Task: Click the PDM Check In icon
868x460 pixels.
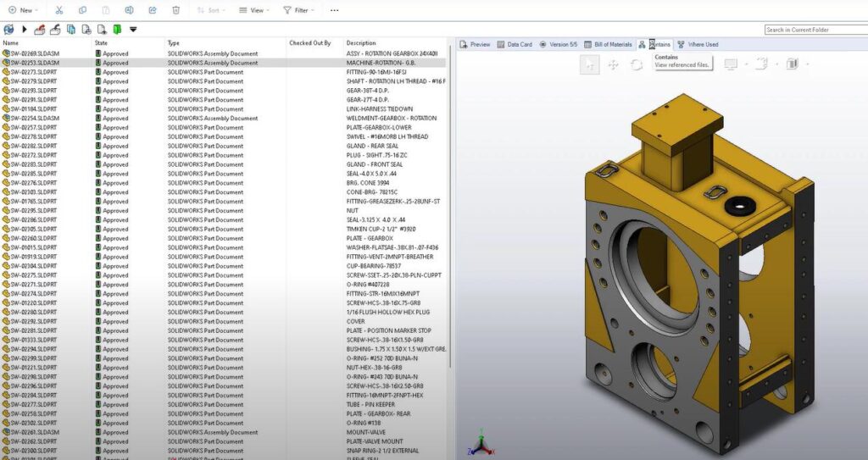Action: tap(54, 30)
